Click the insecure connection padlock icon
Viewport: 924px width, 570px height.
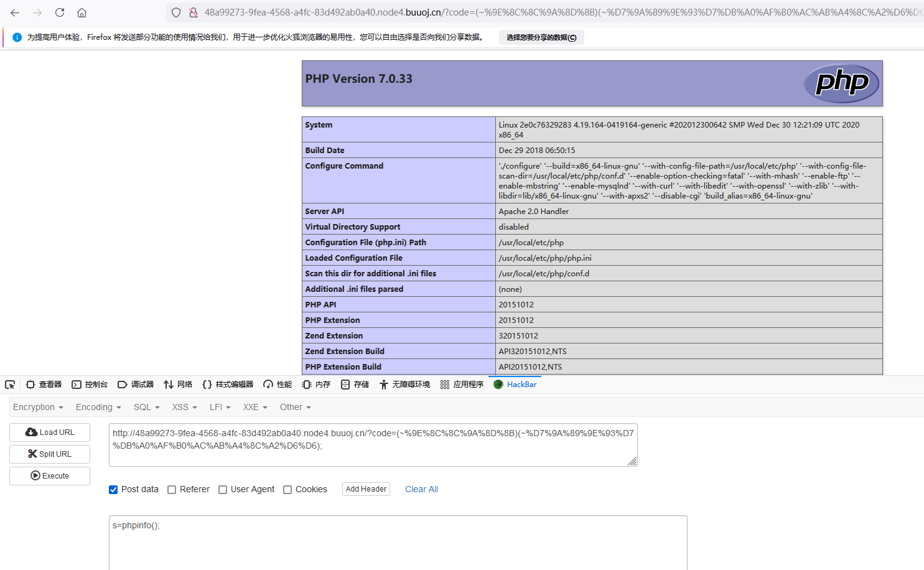click(194, 12)
